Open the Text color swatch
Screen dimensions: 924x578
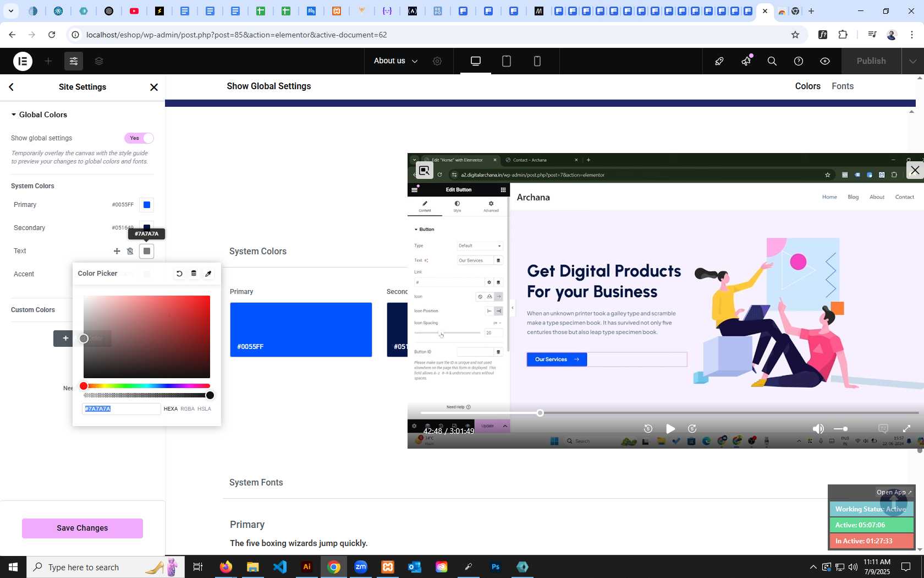[147, 251]
